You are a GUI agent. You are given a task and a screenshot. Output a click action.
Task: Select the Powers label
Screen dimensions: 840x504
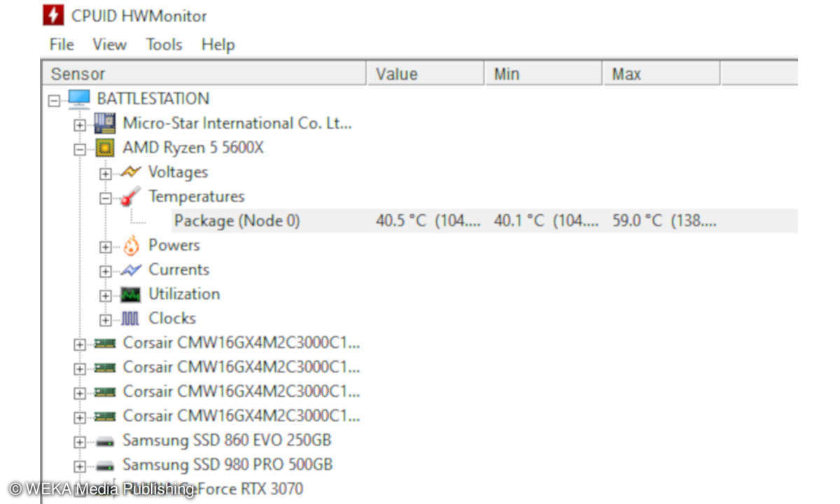point(174,246)
